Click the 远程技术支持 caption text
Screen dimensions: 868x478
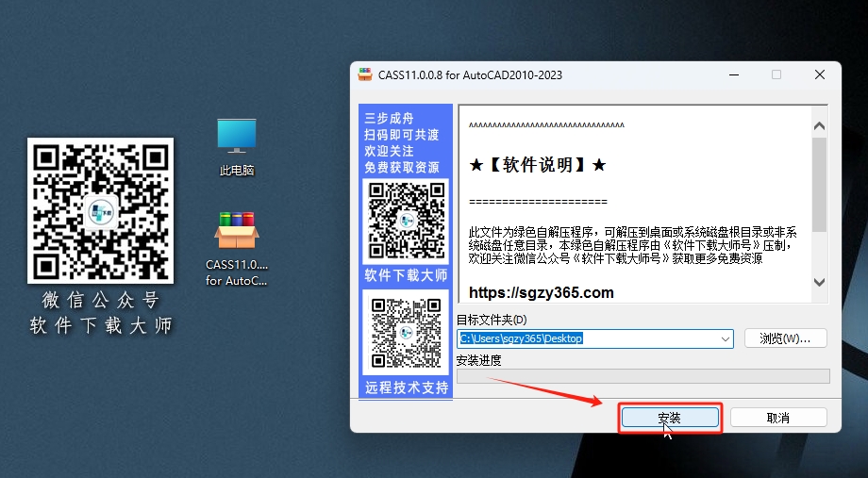point(407,387)
